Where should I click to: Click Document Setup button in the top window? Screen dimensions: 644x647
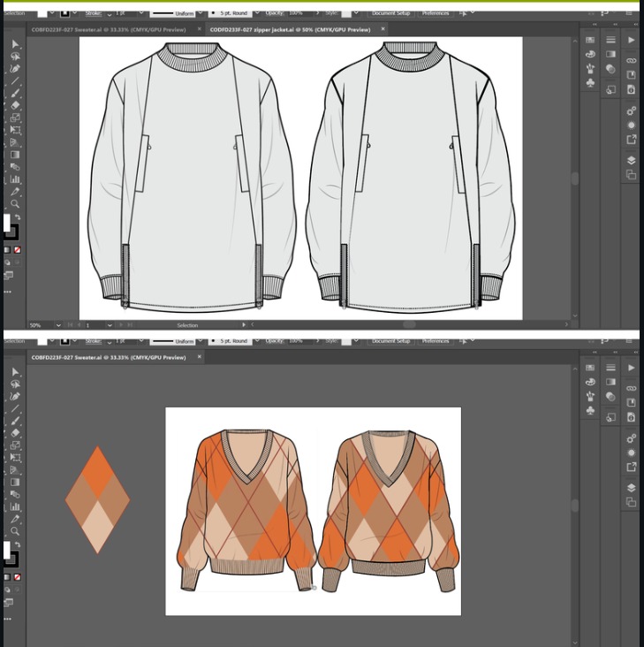point(390,14)
